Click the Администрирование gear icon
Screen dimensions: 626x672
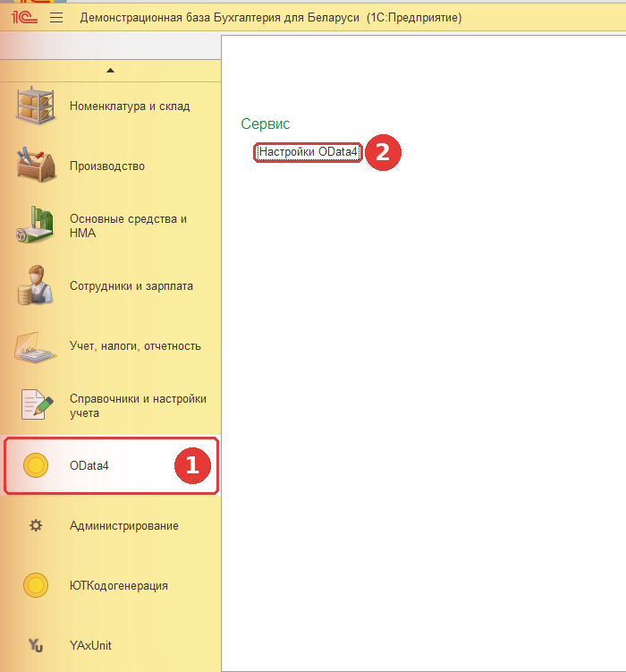point(36,525)
